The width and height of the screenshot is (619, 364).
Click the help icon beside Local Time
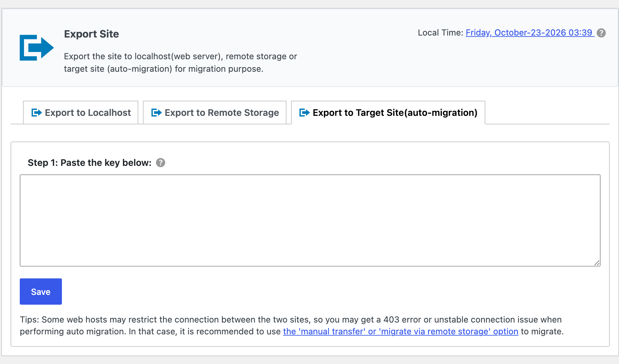601,33
